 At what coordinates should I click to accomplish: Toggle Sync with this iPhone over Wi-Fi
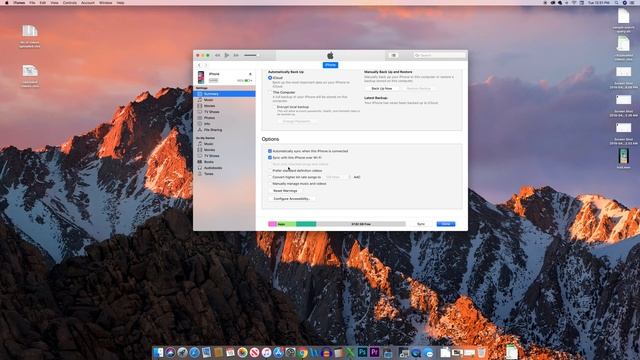pyautogui.click(x=270, y=158)
